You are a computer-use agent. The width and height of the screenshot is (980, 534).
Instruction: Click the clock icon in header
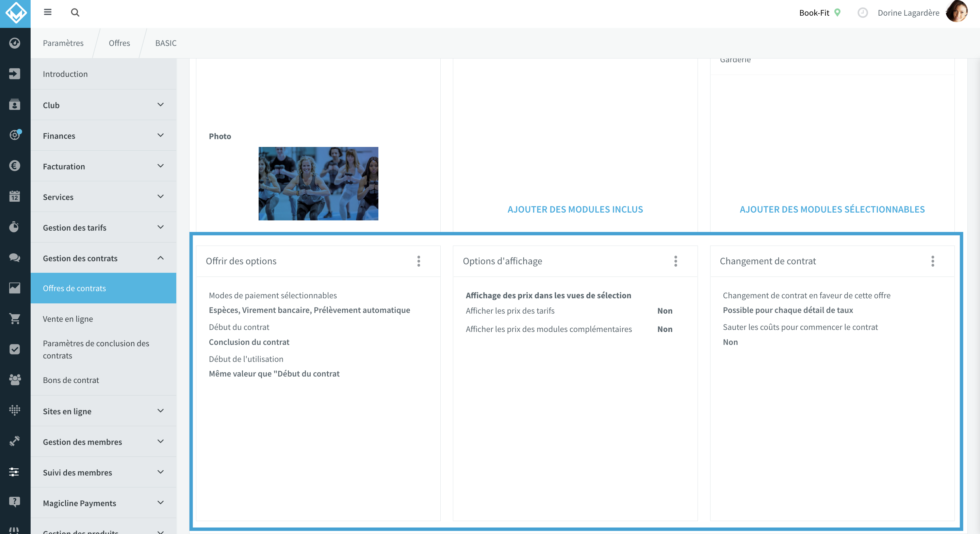[863, 13]
